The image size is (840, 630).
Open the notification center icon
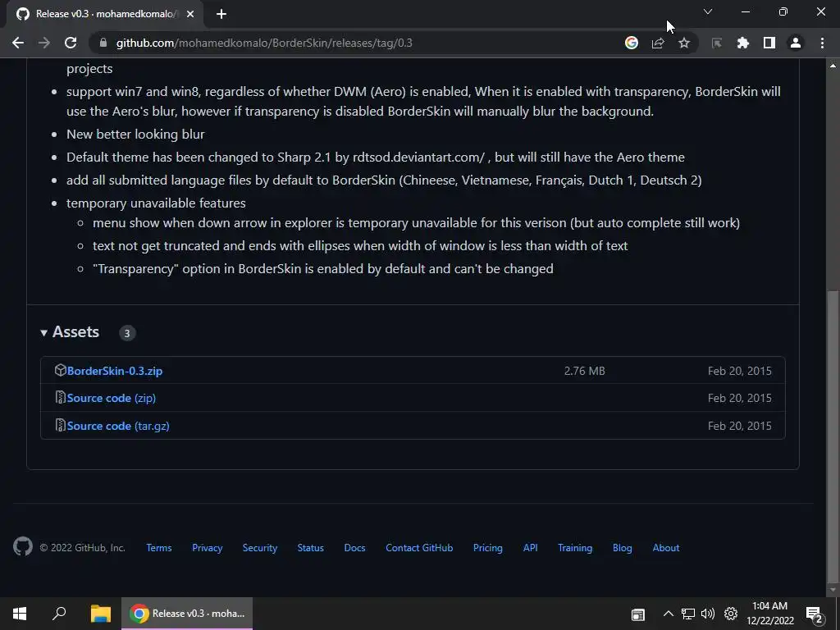click(815, 615)
